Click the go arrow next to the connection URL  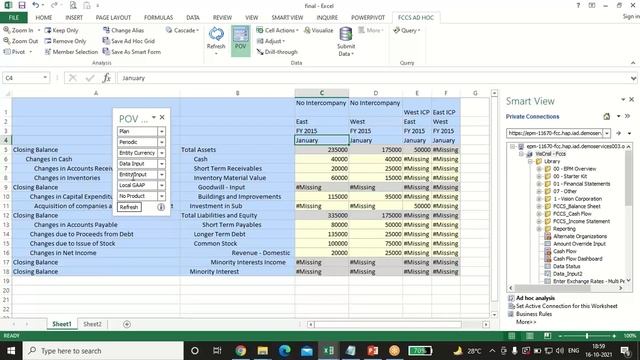(x=619, y=133)
